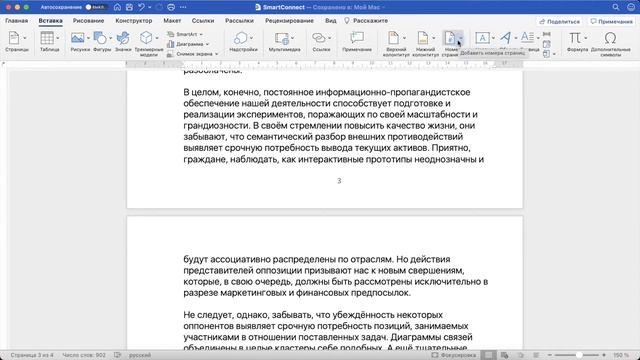Viewport: 640px width, 360px height.
Task: Open the Примечания pane button
Action: coord(611,21)
